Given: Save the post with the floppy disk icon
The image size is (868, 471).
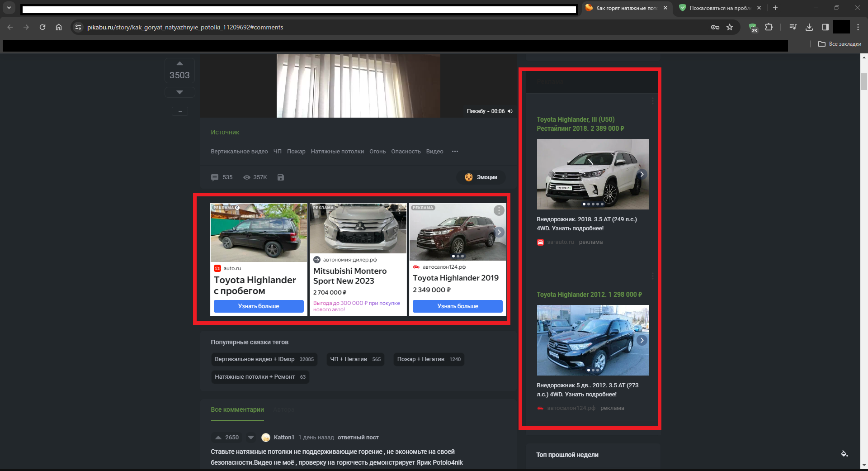Looking at the screenshot, I should pyautogui.click(x=281, y=177).
